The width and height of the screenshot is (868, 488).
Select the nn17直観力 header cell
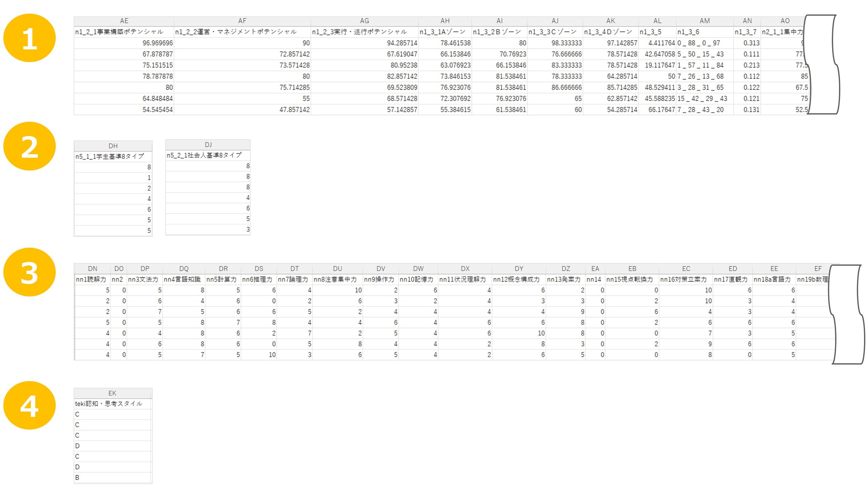pos(733,280)
